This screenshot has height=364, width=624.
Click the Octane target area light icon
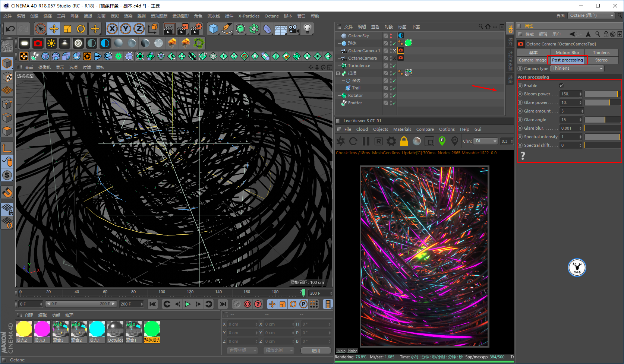pos(78,44)
